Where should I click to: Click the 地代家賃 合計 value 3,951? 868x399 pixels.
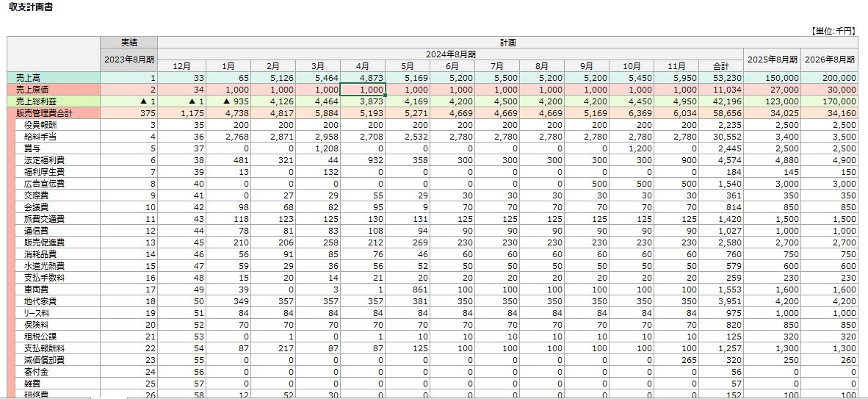tap(720, 301)
